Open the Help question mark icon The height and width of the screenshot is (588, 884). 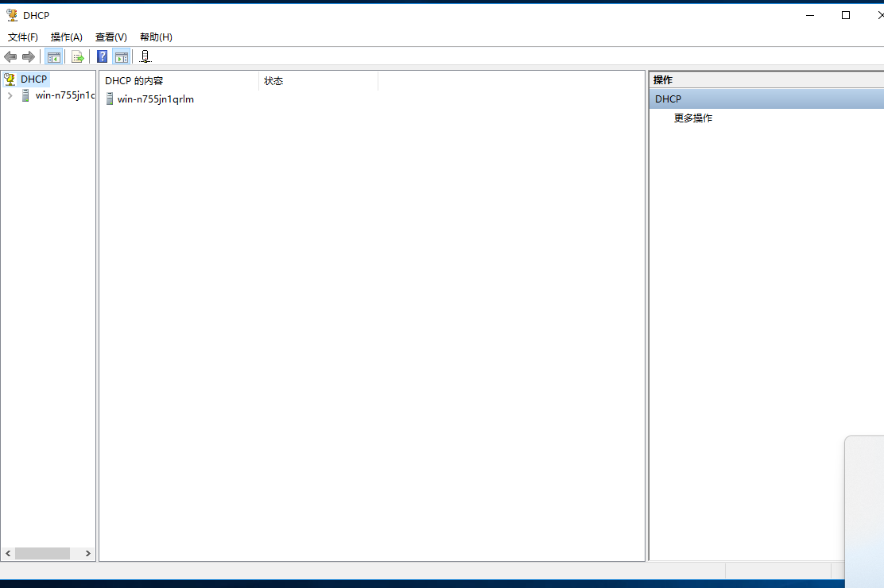tap(102, 57)
